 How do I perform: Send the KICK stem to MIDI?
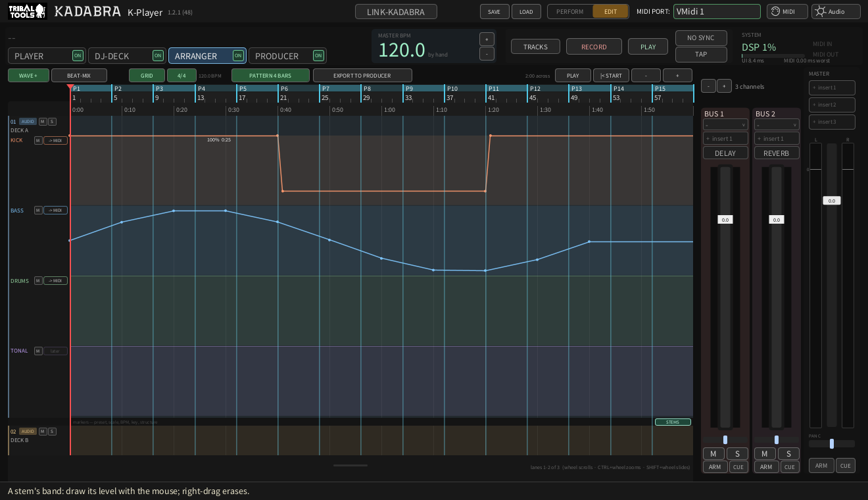[x=55, y=140]
